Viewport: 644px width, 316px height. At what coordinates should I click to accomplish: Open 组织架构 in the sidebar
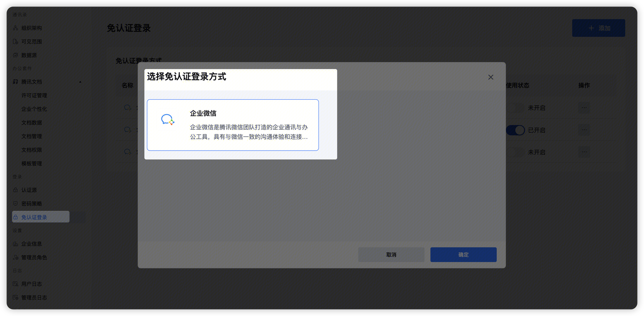pyautogui.click(x=31, y=28)
